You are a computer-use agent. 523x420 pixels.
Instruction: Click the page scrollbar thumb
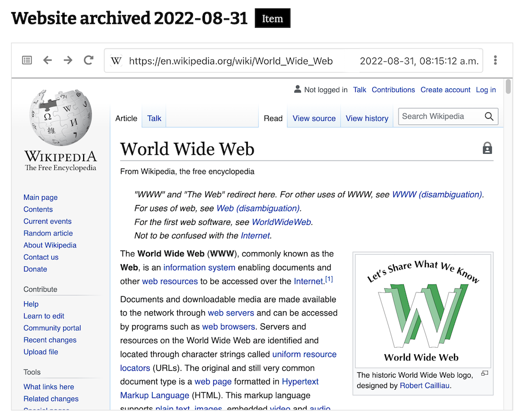coord(508,86)
